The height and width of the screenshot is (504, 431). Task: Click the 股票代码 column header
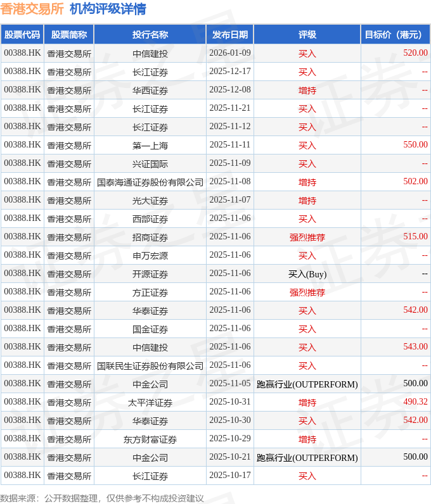point(22,34)
